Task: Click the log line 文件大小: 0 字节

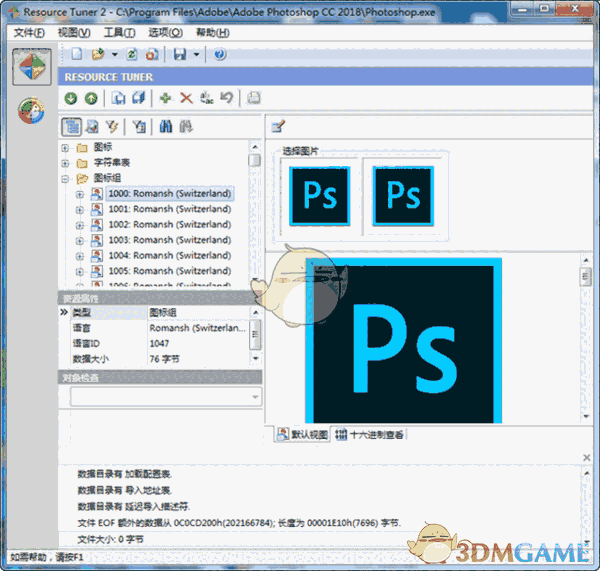Action: tap(111, 539)
